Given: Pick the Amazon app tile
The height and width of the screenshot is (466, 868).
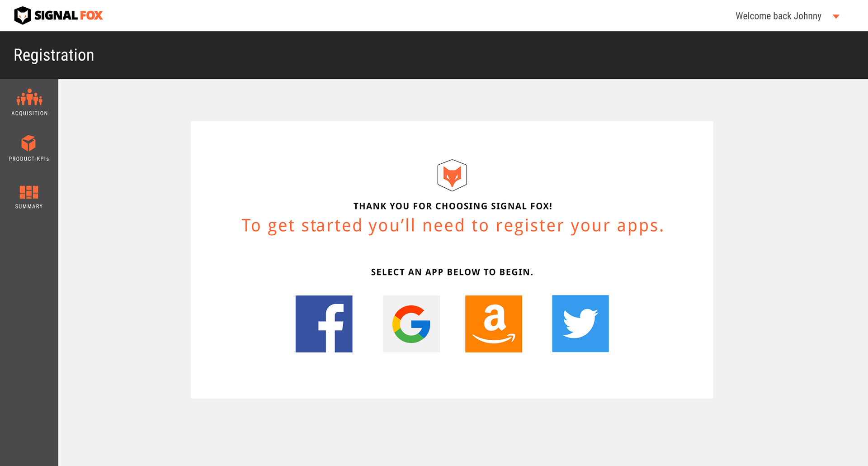Looking at the screenshot, I should [494, 324].
